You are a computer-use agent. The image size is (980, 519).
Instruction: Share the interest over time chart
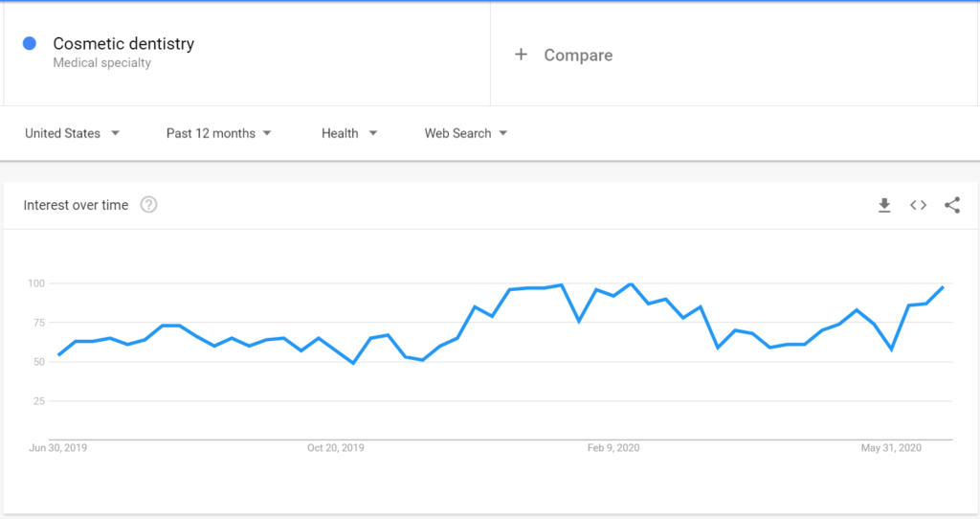[952, 205]
